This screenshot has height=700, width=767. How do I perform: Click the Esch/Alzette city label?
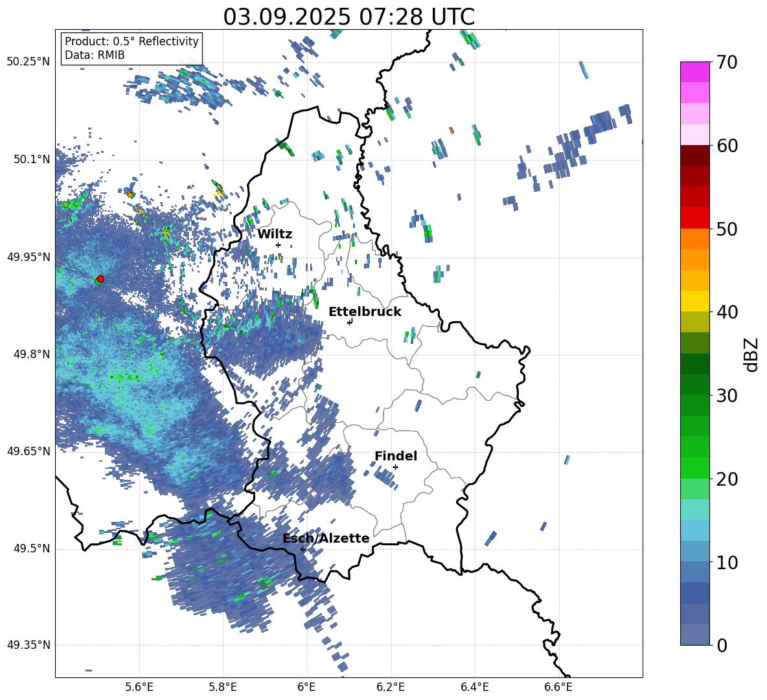[326, 538]
